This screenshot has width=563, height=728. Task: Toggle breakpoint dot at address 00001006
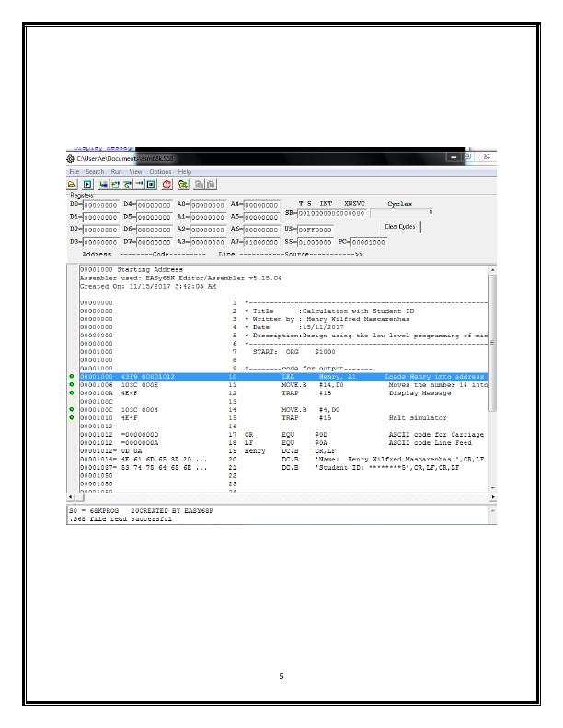tap(73, 384)
